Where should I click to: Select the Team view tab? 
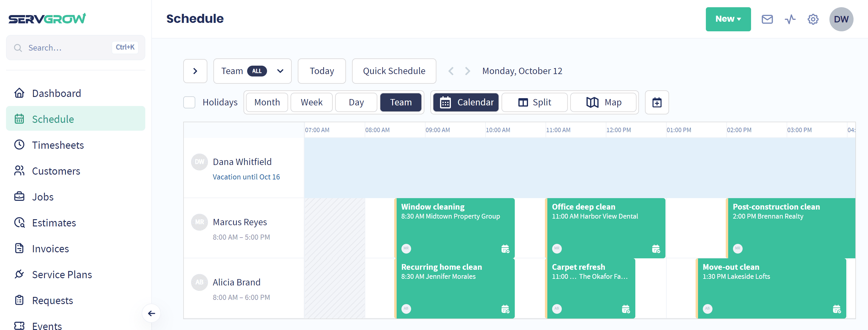[x=401, y=102]
